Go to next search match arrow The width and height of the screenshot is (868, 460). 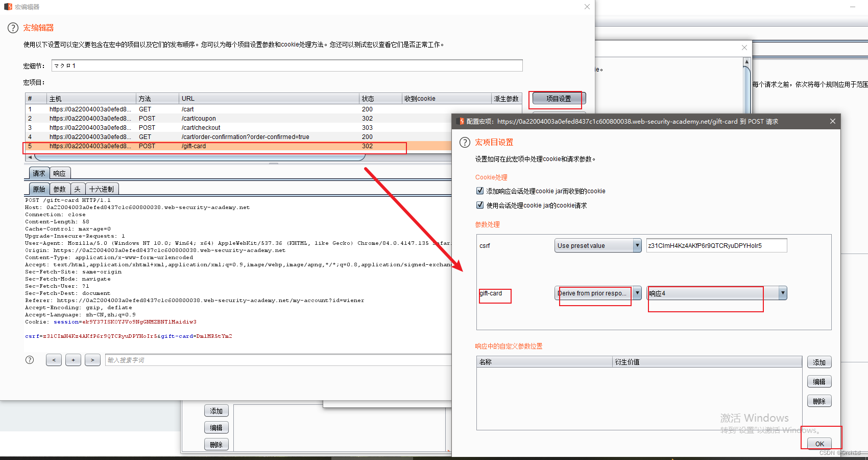(92, 360)
